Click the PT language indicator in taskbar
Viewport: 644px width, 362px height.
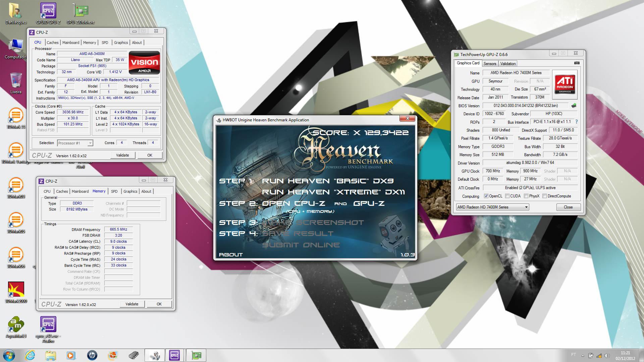[x=573, y=355]
